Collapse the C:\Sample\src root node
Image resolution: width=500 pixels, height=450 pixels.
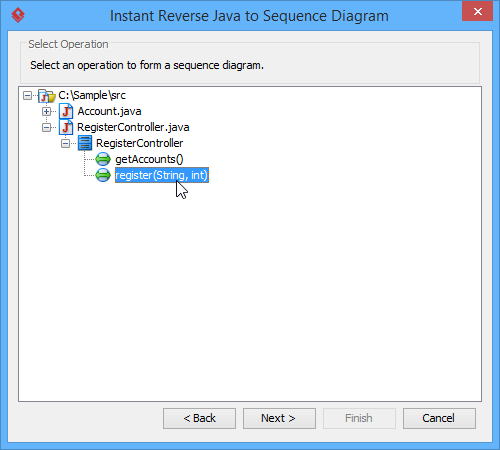click(x=27, y=96)
